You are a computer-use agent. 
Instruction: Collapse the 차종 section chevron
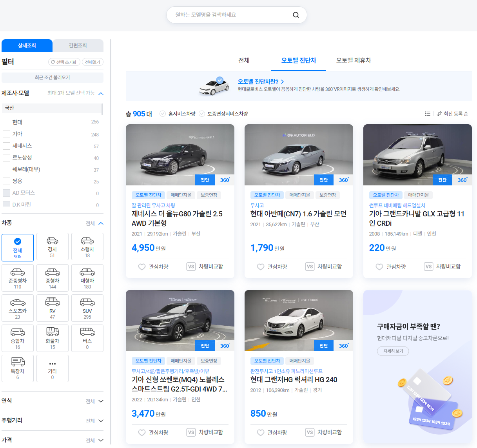101,223
